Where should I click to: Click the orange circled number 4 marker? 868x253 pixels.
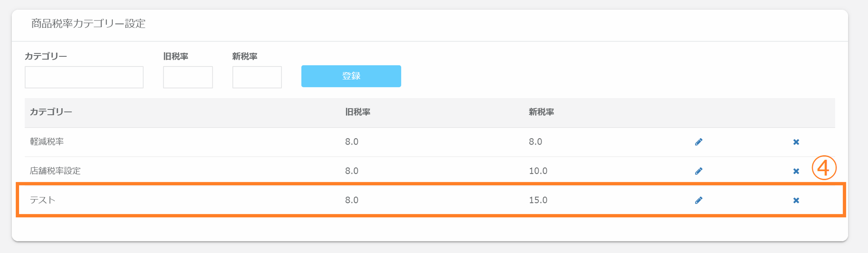click(823, 168)
